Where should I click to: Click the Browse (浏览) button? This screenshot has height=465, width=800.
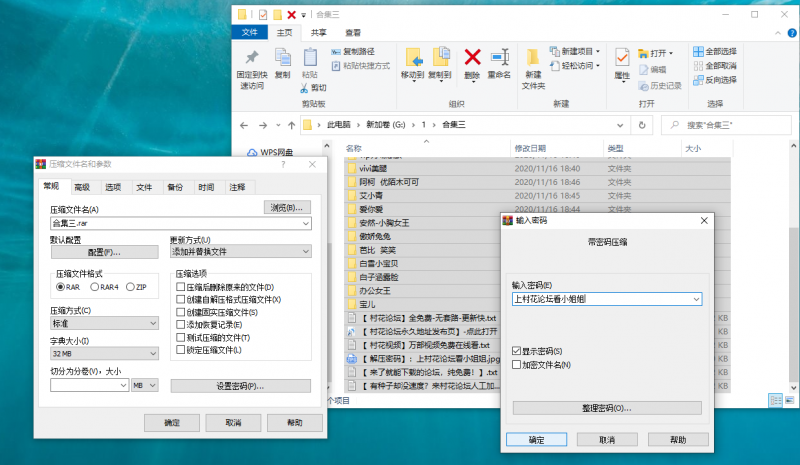pos(287,208)
